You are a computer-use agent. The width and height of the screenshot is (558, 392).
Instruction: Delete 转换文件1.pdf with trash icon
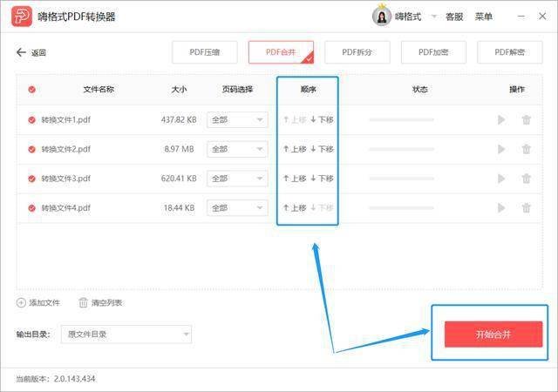pyautogui.click(x=526, y=120)
